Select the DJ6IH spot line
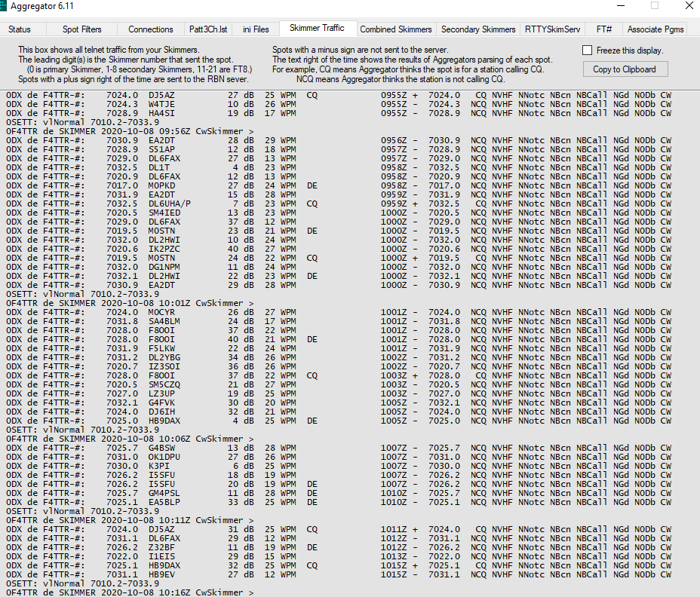This screenshot has height=597, width=700. coord(339,412)
